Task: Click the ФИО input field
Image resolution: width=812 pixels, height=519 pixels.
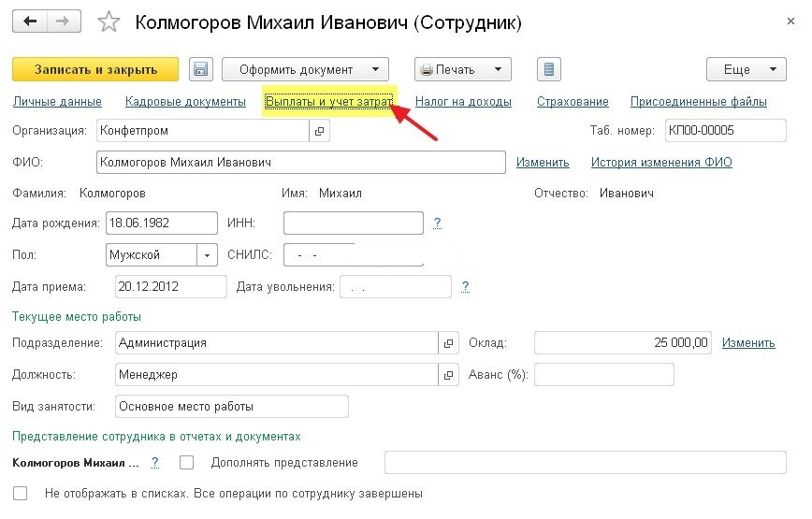Action: [301, 163]
